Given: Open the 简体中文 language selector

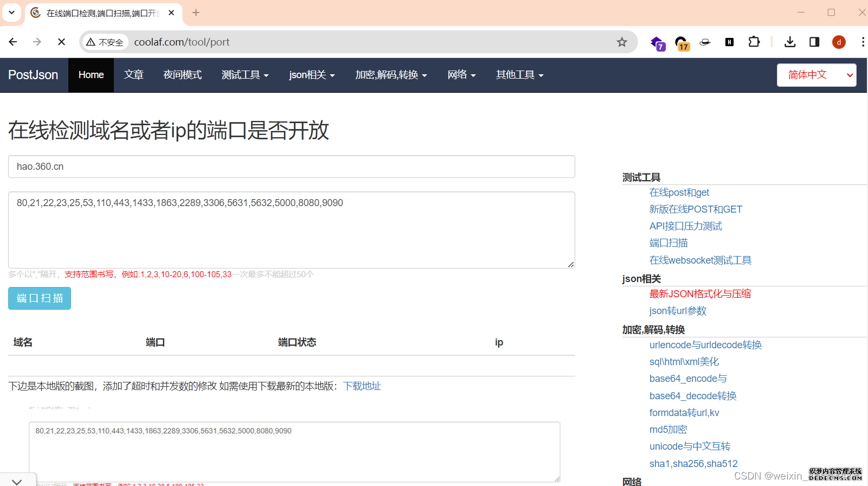Looking at the screenshot, I should click(816, 75).
